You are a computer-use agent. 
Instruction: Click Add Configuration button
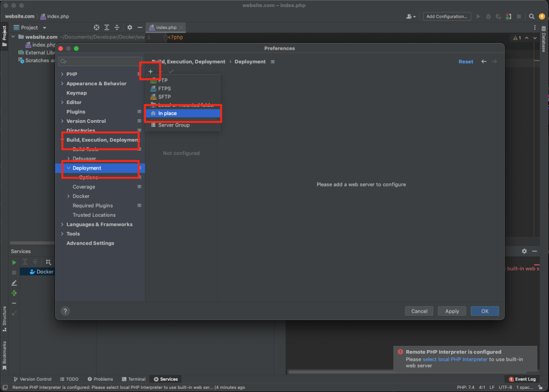coord(447,17)
